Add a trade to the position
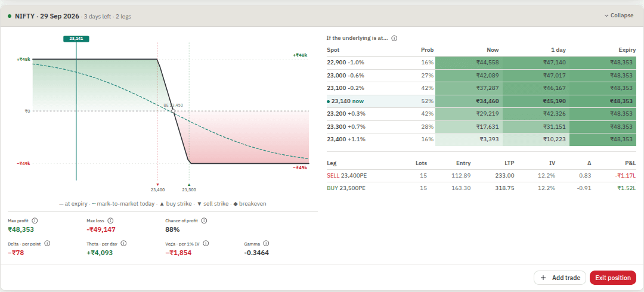This screenshot has width=644, height=292. [560, 278]
